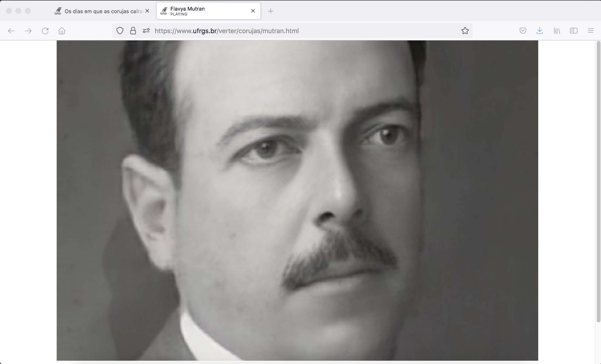Open a new tab
The height and width of the screenshot is (364, 601).
tap(270, 11)
